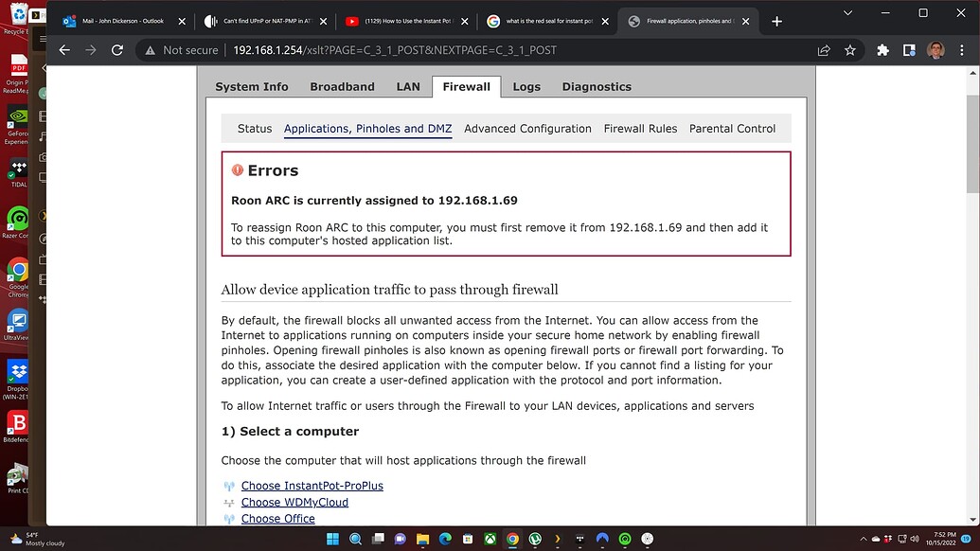The width and height of the screenshot is (980, 551).
Task: Select the Google Chrome desktop icon
Action: point(17,278)
